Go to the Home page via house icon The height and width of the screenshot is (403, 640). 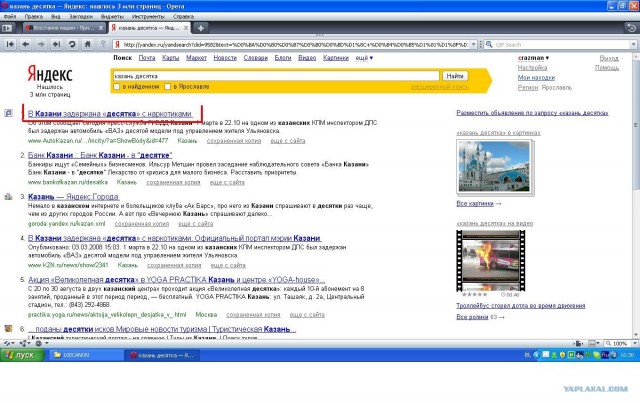88,44
